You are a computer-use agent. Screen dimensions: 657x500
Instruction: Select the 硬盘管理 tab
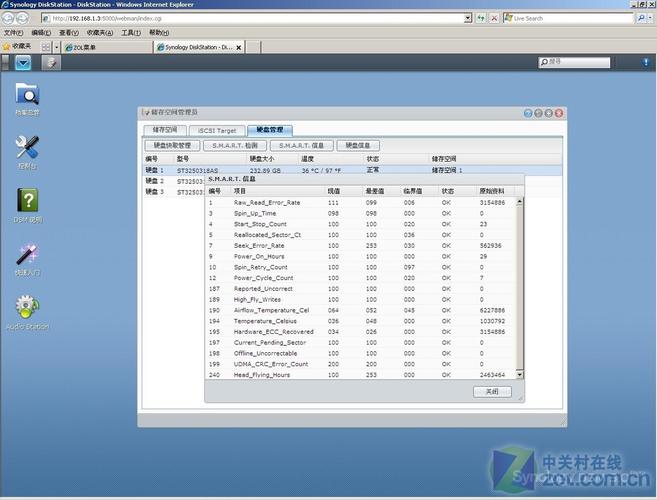click(270, 130)
